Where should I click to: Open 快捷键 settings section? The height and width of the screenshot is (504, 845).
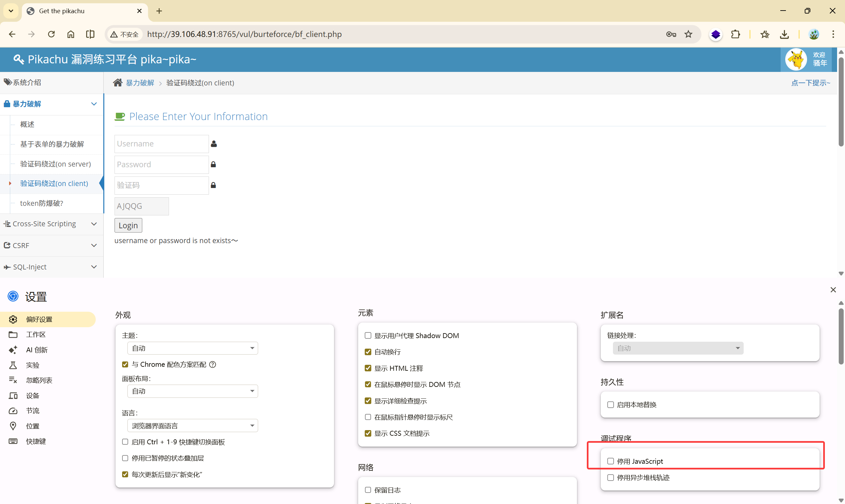point(36,441)
